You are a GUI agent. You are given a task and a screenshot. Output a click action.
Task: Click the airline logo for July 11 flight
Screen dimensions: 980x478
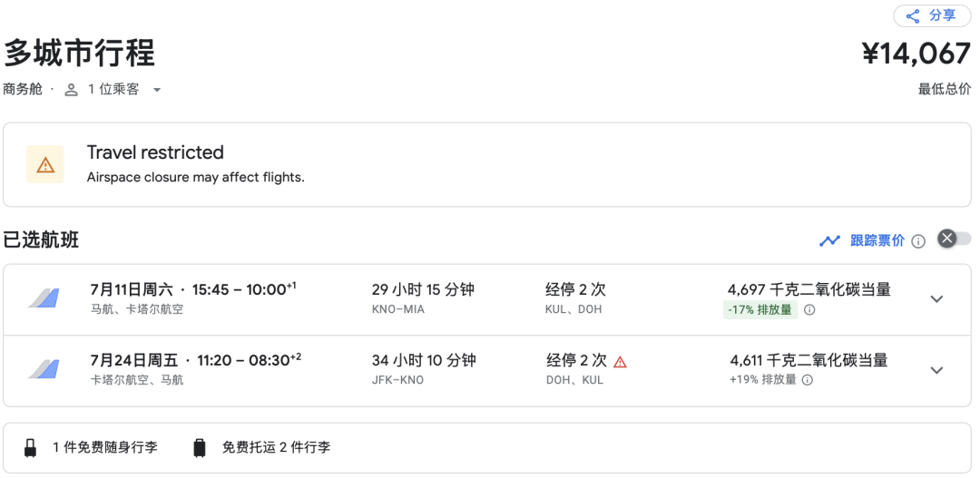click(x=44, y=298)
